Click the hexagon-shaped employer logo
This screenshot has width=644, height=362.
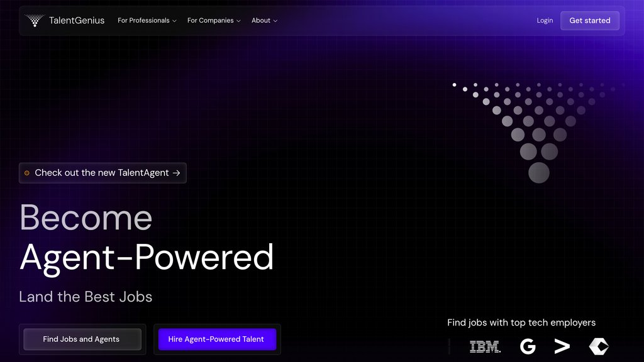coord(598,346)
